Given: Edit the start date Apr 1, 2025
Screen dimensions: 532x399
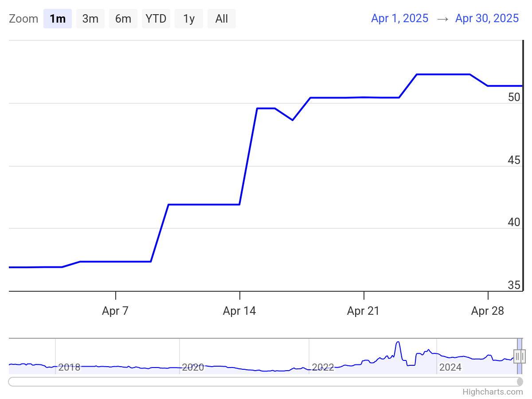Looking at the screenshot, I should [x=400, y=18].
